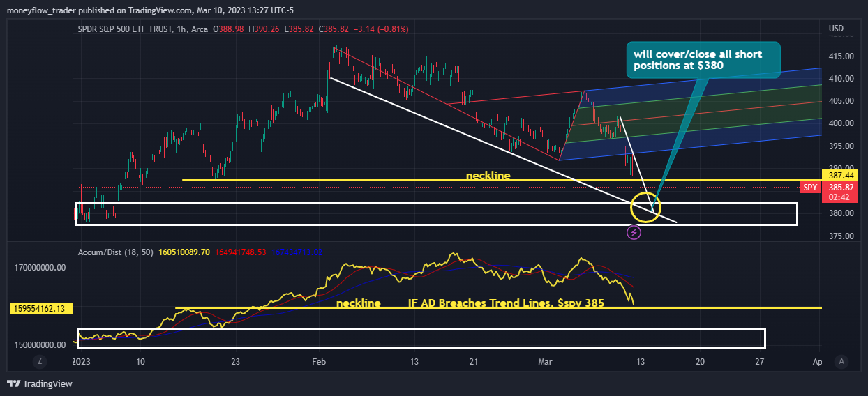This screenshot has height=396, width=868.
Task: Click the −3.14 (−0.81%) change value
Action: click(x=381, y=29)
